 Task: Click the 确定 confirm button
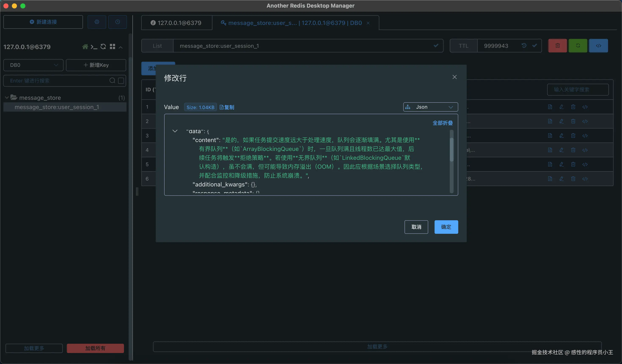446,227
